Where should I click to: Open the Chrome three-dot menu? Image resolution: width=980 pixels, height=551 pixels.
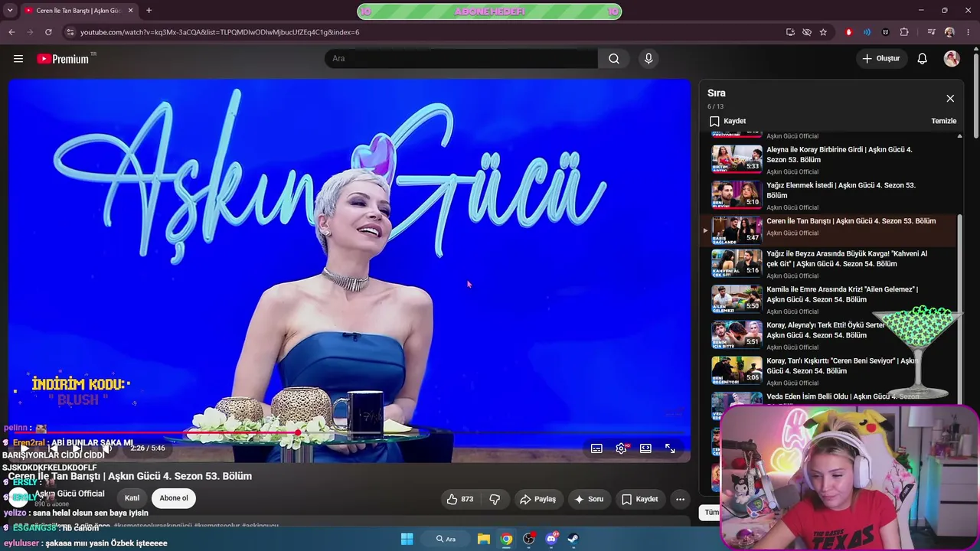[968, 32]
